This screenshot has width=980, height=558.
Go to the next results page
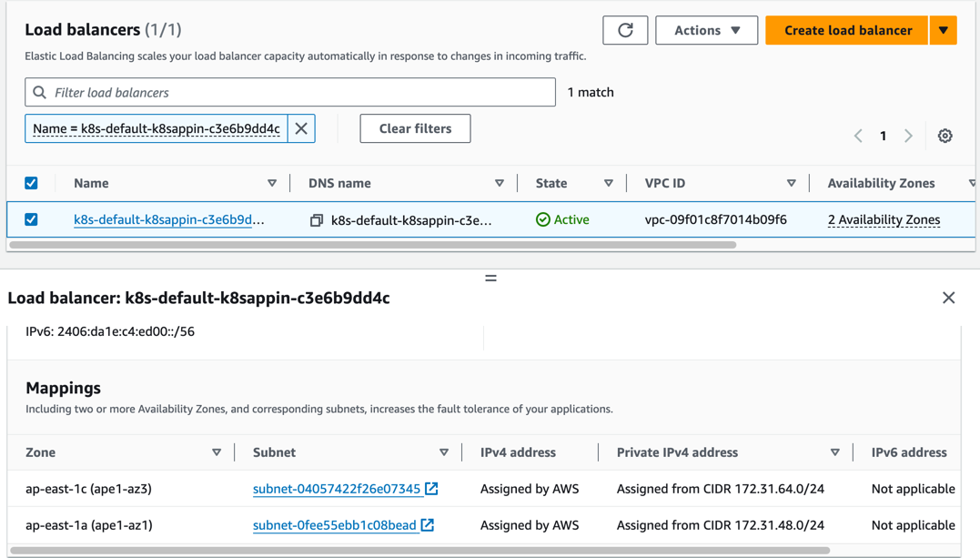pos(908,135)
